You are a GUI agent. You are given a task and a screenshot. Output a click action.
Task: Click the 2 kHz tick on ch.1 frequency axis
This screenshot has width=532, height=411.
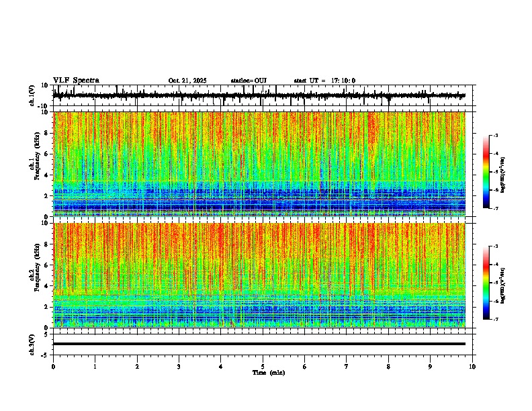click(47, 195)
